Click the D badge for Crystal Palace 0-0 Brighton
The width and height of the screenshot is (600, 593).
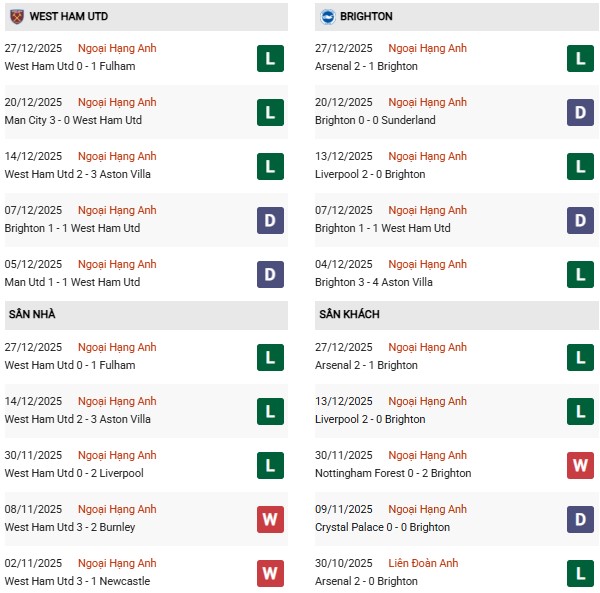click(x=580, y=519)
